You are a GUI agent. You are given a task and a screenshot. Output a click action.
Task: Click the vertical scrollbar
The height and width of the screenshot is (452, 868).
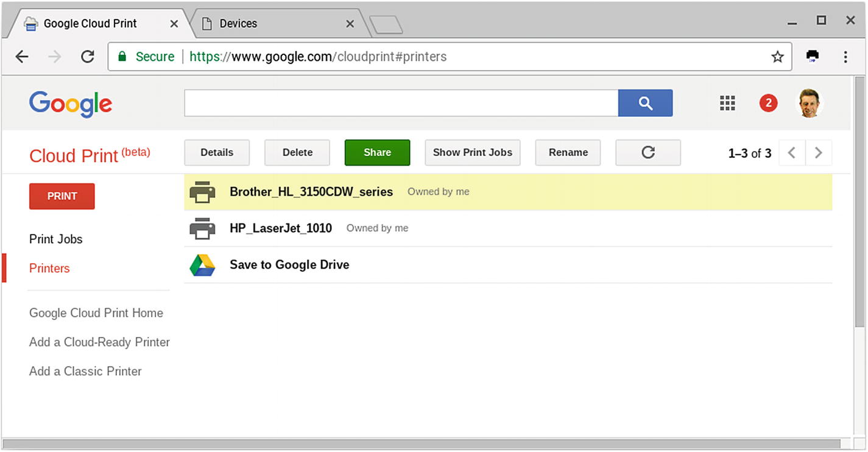859,201
